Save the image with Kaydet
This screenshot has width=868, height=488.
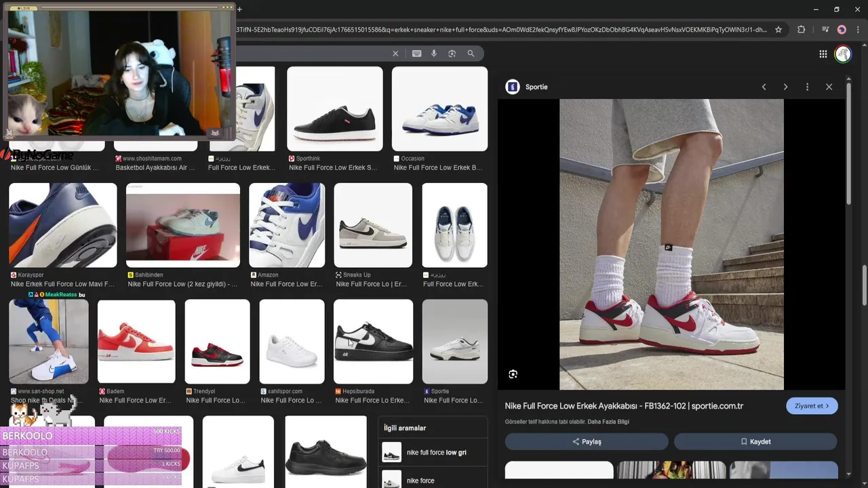pos(755,441)
